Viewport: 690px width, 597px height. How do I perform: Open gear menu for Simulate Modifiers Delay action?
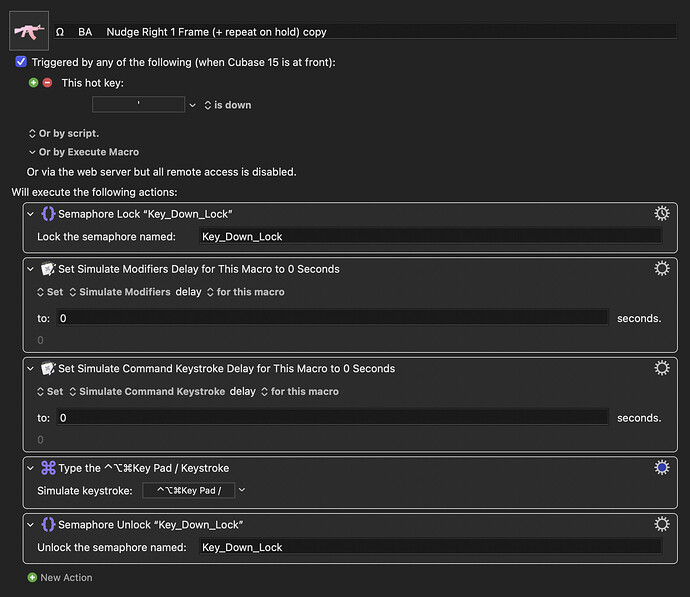pos(661,268)
